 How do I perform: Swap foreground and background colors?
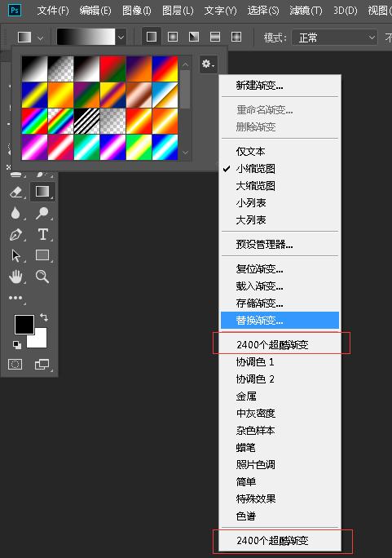(x=44, y=317)
